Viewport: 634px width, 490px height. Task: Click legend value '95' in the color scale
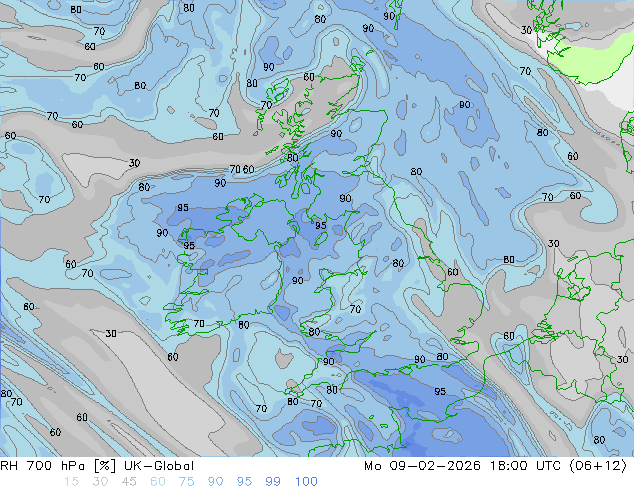click(244, 482)
